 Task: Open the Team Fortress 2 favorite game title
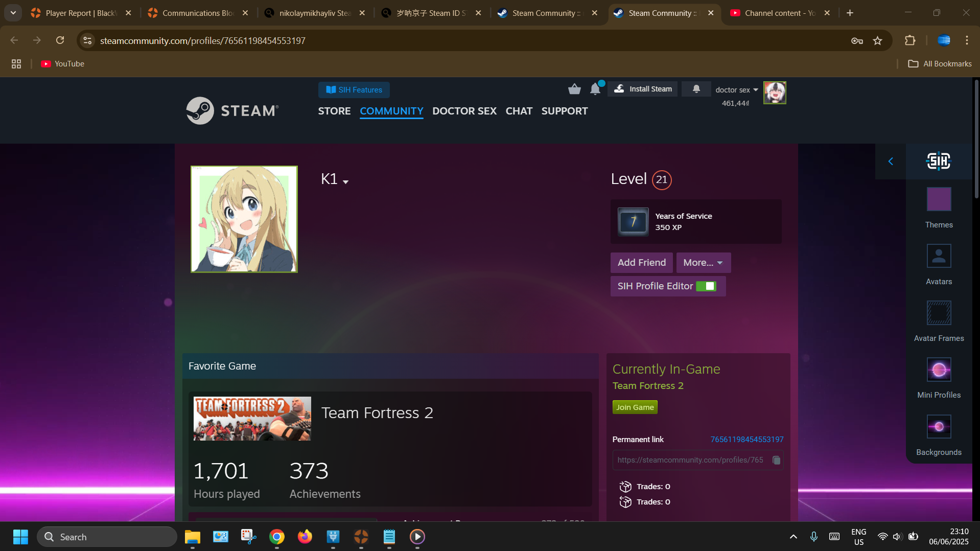click(377, 413)
